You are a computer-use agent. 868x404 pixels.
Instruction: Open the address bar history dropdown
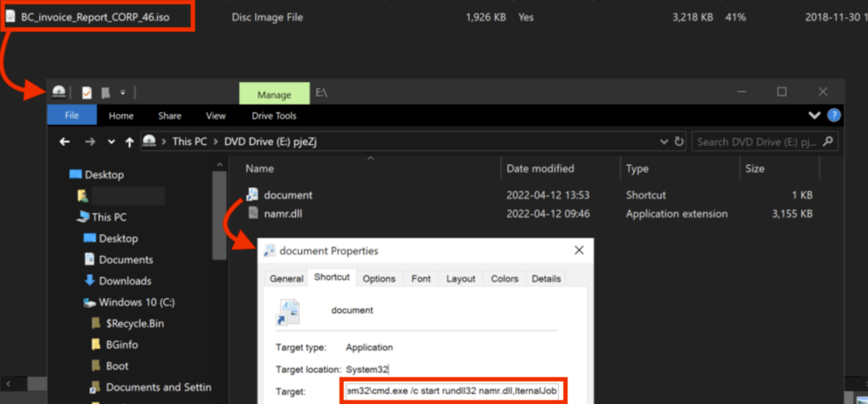[664, 142]
